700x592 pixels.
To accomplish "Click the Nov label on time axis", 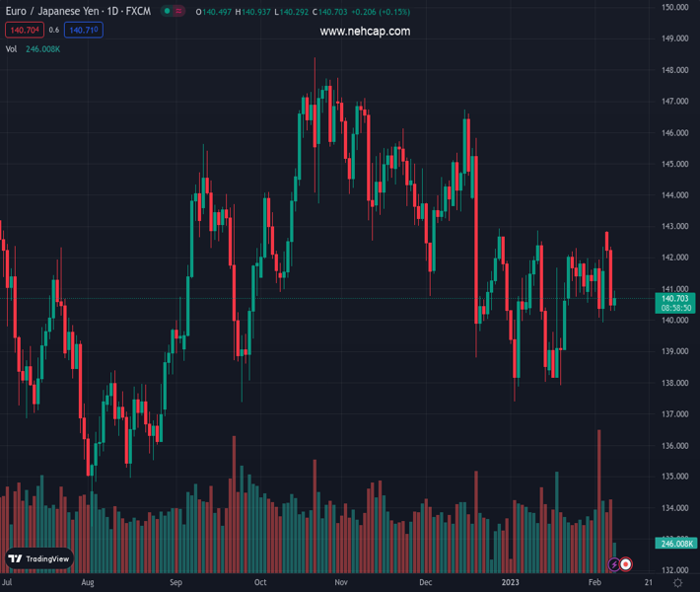I will tap(341, 582).
